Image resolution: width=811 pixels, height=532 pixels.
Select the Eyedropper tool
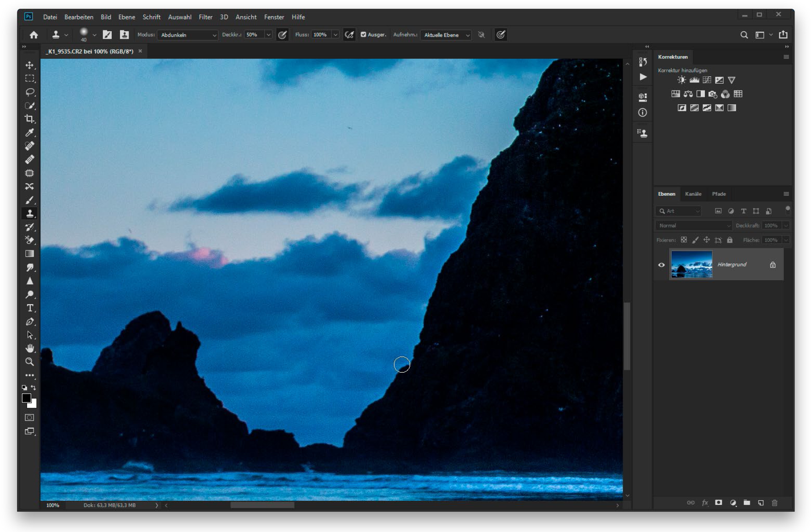pos(30,132)
